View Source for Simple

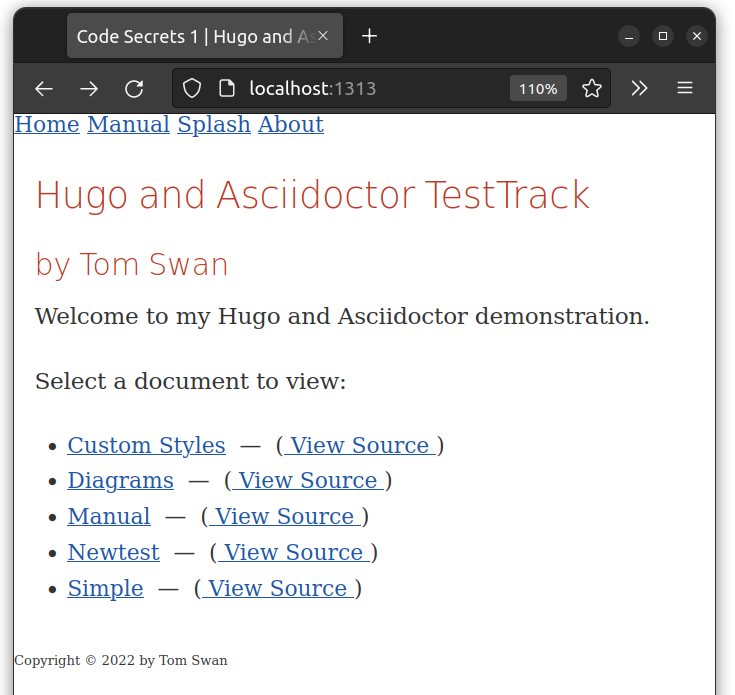(x=278, y=589)
